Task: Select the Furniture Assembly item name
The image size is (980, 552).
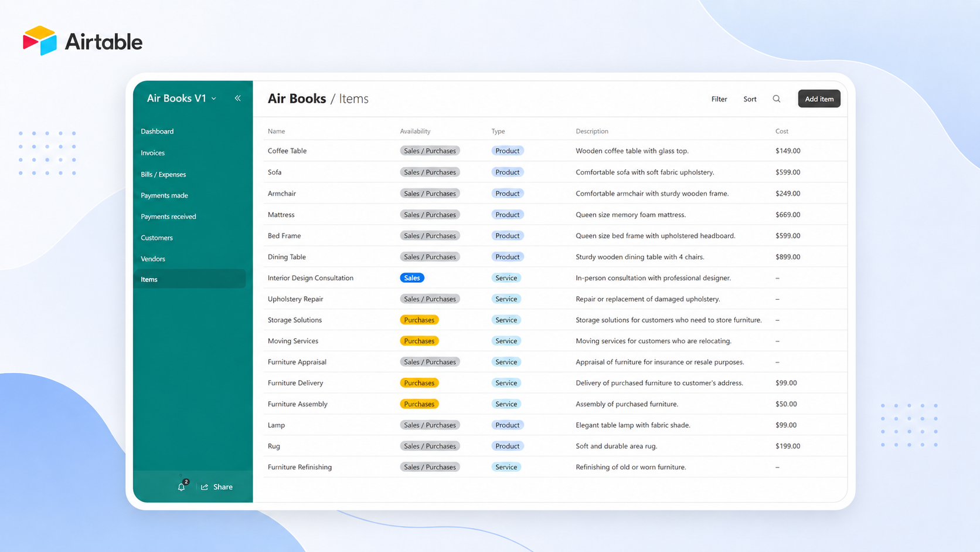Action: (x=297, y=404)
